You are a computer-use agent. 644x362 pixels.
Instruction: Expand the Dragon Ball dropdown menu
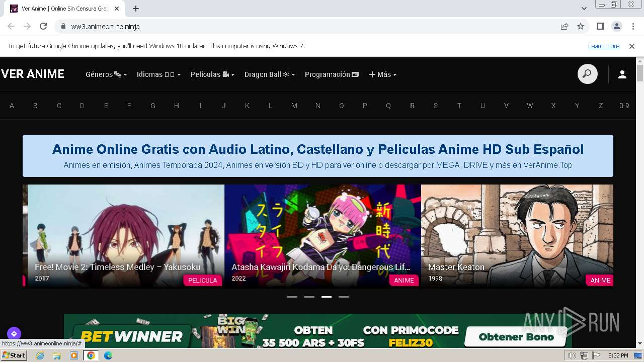click(270, 74)
